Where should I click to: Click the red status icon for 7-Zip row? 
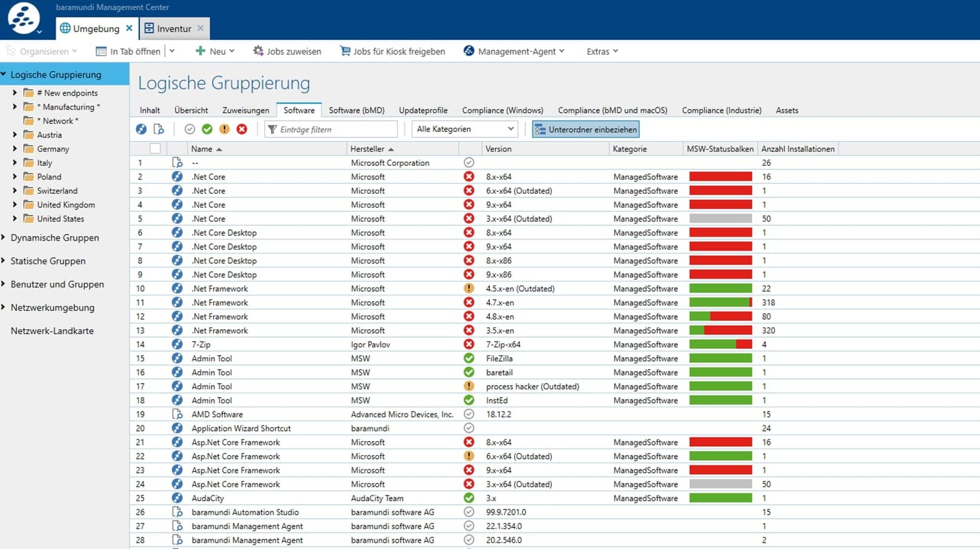[469, 344]
